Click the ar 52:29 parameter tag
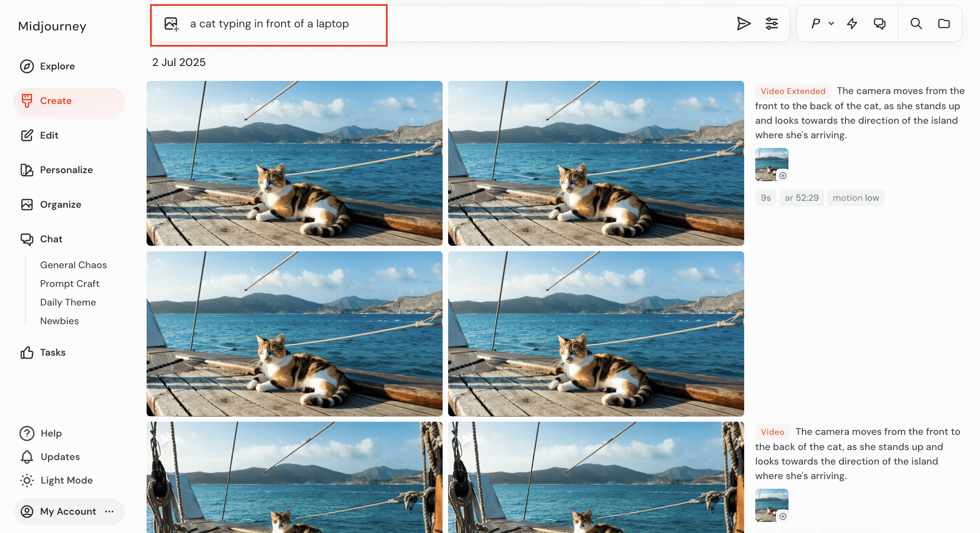980x533 pixels. pos(802,198)
